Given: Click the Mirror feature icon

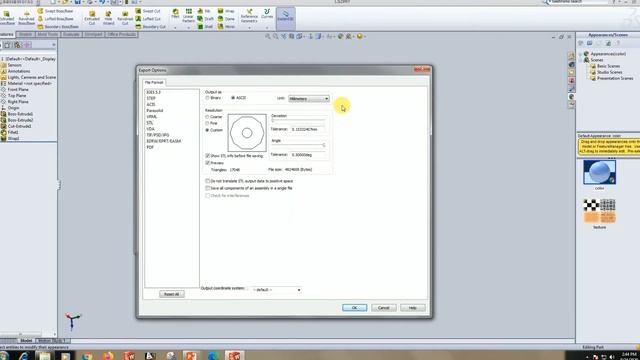Looking at the screenshot, I should [x=220, y=27].
